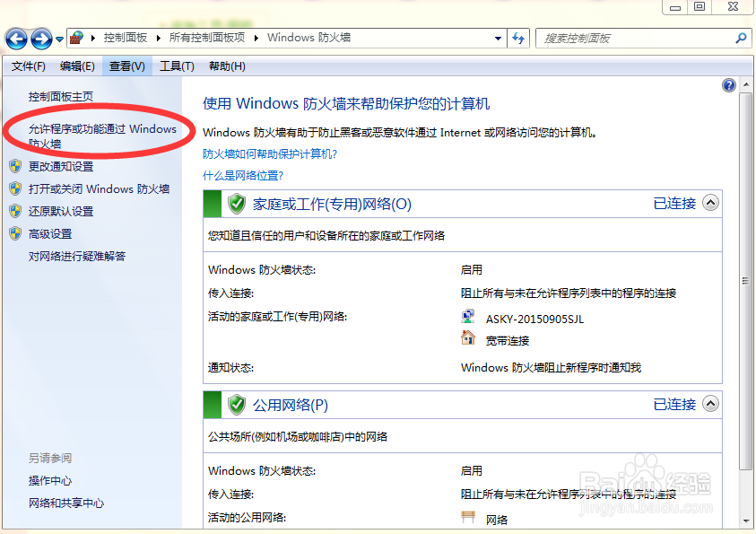Open 允许程序或功能通过 Windows 防火墙
This screenshot has height=534, width=756.
click(x=102, y=136)
